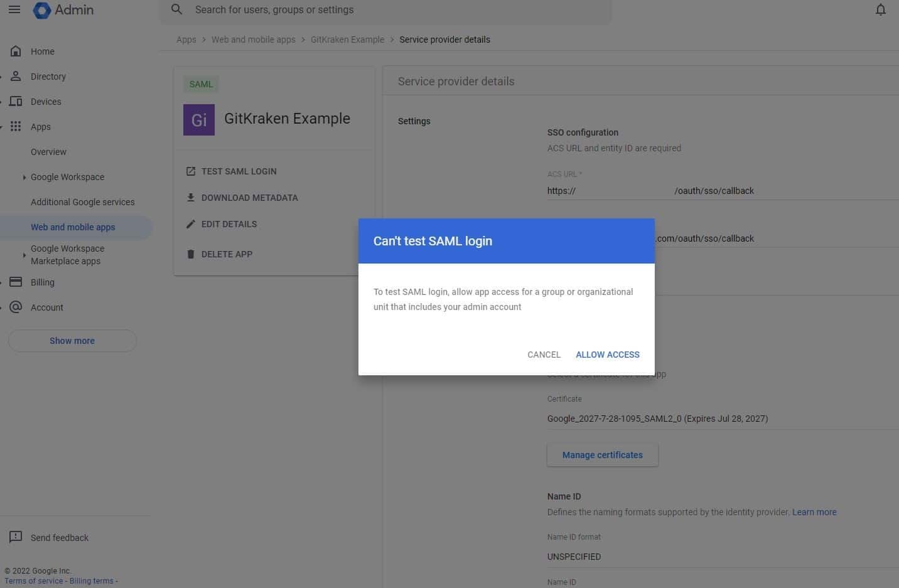Click the Service provider details heading
The image size is (899, 588).
coord(456,82)
